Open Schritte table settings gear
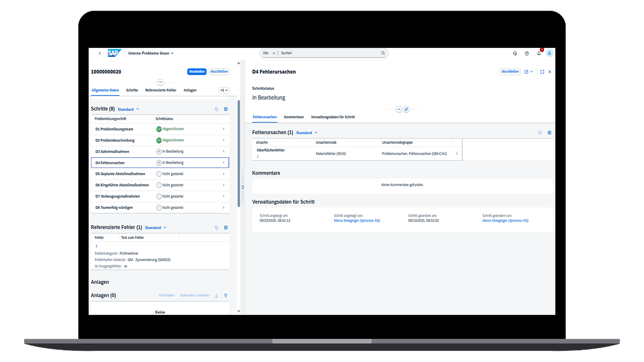644x362 pixels. pyautogui.click(x=226, y=109)
